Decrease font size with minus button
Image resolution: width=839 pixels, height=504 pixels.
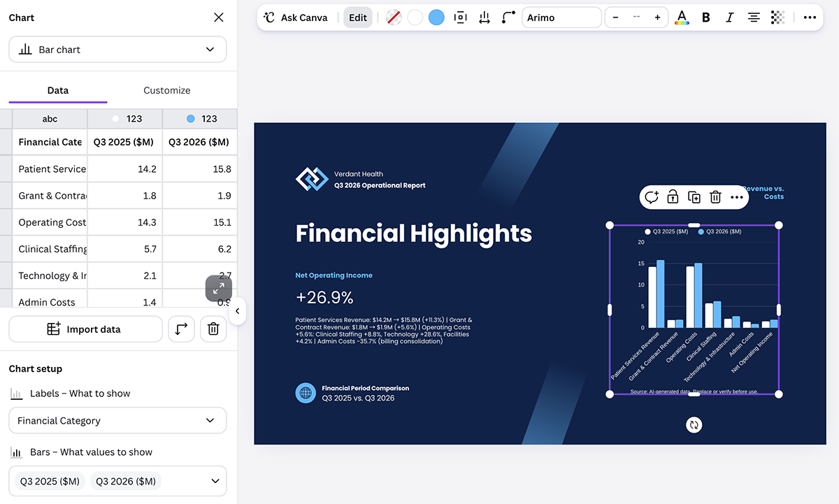(x=615, y=17)
